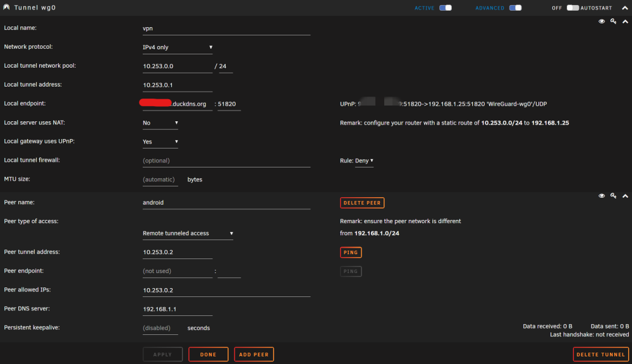Ping the peer tunnel address
632x364 pixels.
(351, 252)
